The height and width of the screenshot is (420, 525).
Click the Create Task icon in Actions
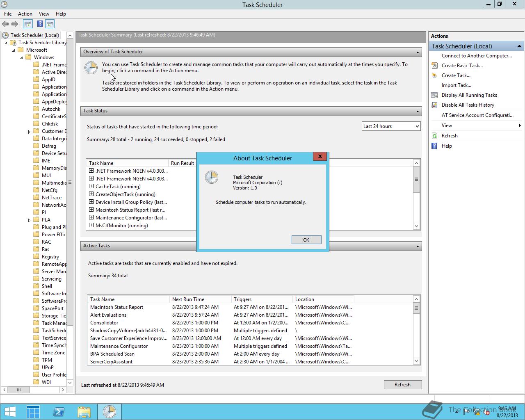pyautogui.click(x=434, y=75)
